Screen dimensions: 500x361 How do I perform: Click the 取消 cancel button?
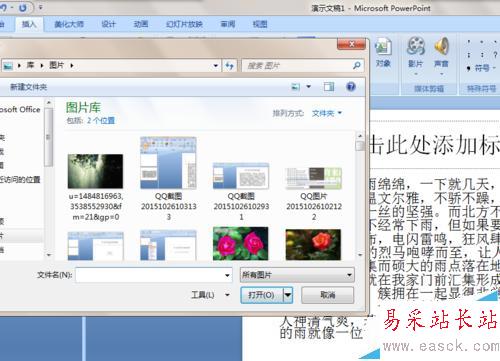(x=327, y=295)
